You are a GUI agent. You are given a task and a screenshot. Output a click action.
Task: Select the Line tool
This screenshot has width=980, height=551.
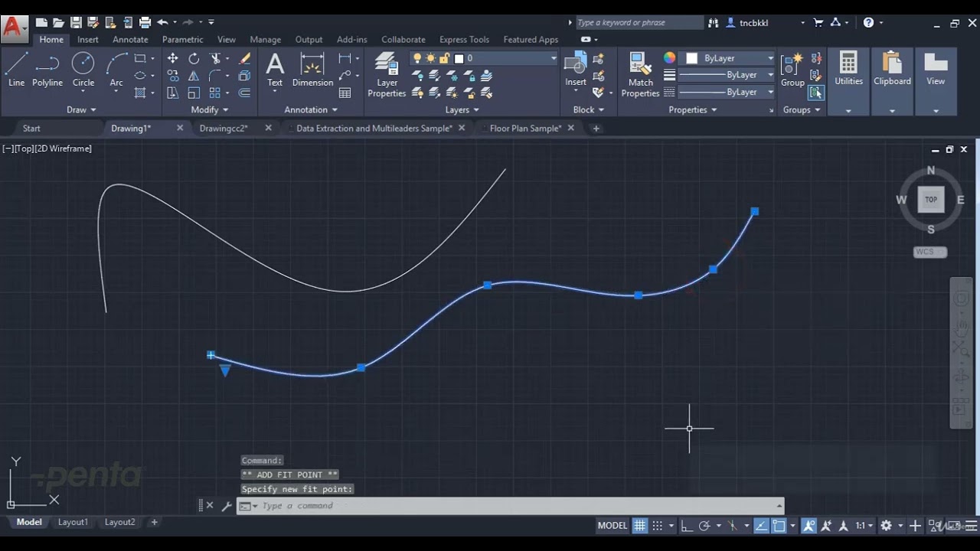tap(16, 70)
